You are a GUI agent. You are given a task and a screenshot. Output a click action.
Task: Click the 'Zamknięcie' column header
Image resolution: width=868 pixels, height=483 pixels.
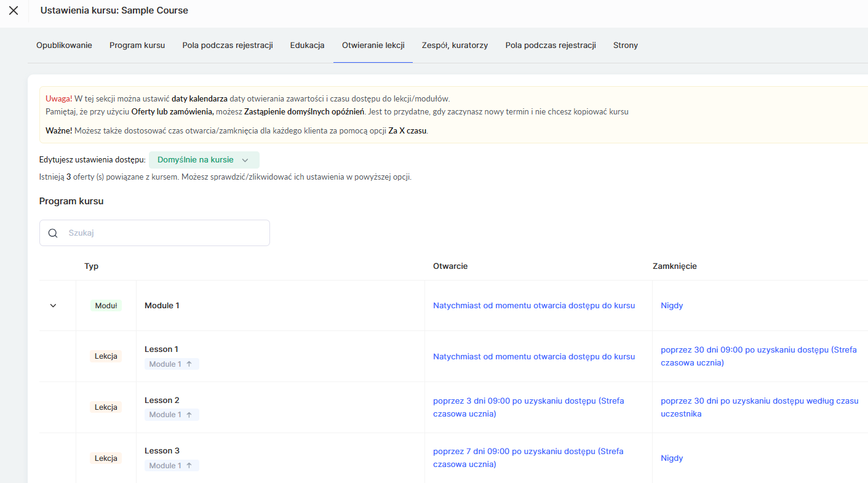pyautogui.click(x=675, y=266)
